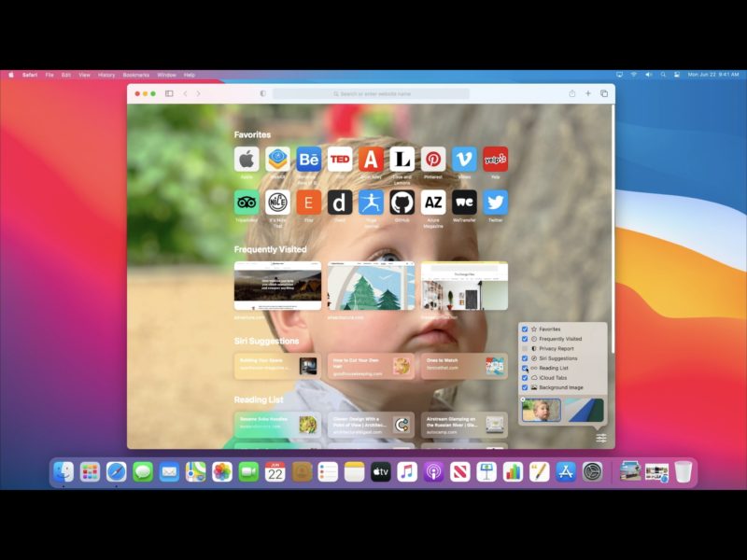Go back with the toolbar back arrow
Viewport: 747px width, 560px height.
185,94
